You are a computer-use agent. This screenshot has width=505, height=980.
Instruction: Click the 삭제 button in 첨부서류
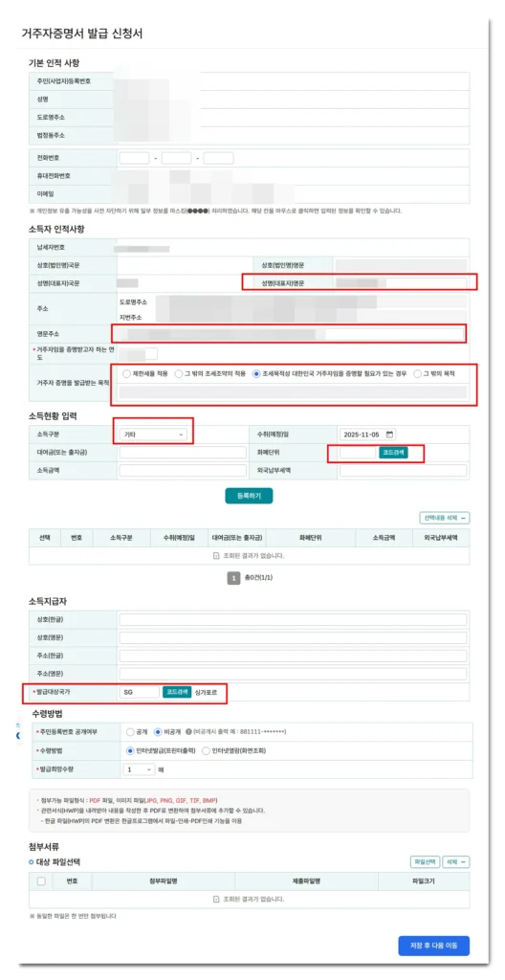tap(455, 862)
